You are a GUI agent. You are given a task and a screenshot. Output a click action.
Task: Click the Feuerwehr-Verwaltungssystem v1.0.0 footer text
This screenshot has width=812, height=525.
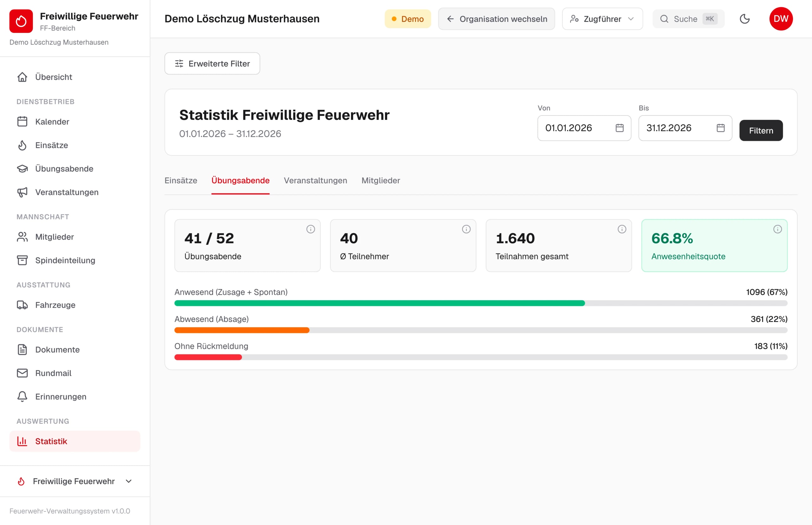click(69, 511)
